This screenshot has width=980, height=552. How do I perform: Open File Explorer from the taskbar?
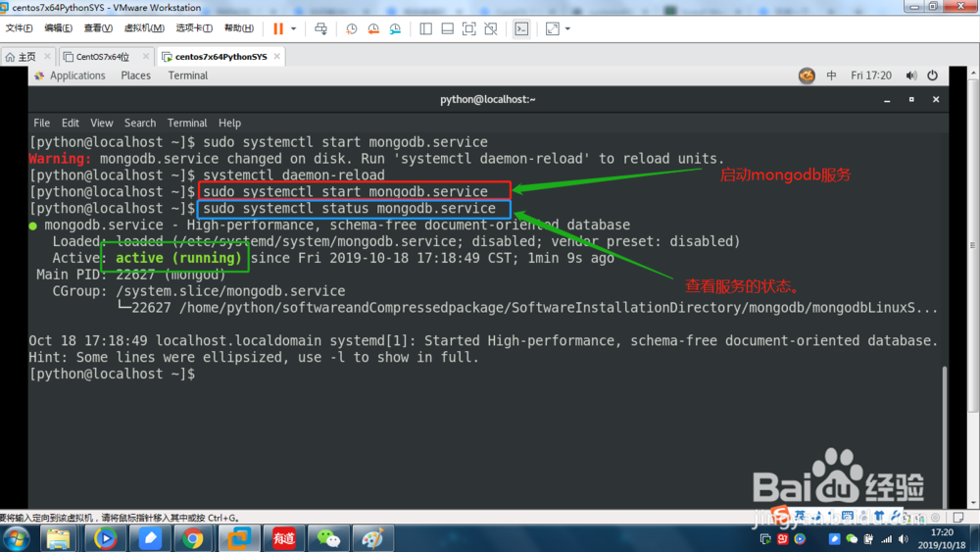(58, 539)
